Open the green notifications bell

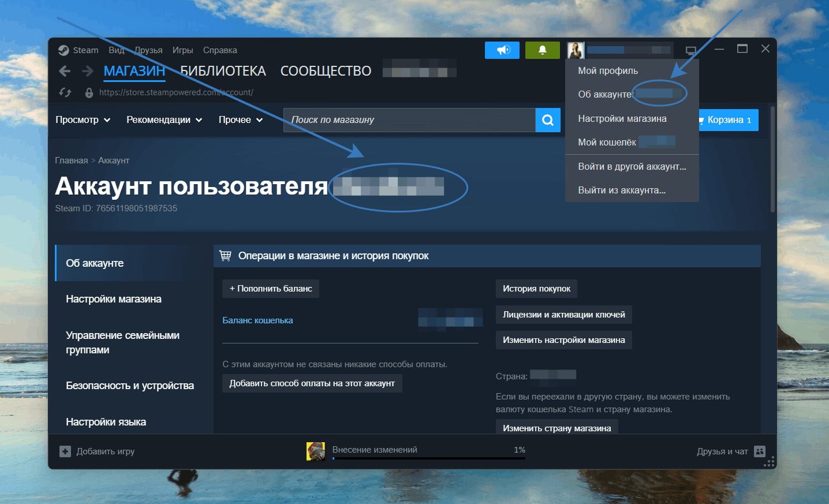[x=542, y=50]
